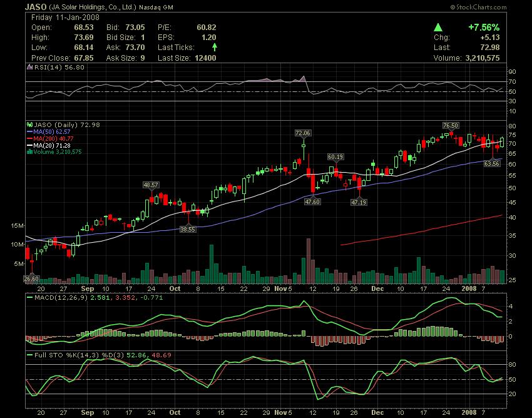Click the candlestick icon beside JASO (Daily)
532x418 pixels.
30,125
